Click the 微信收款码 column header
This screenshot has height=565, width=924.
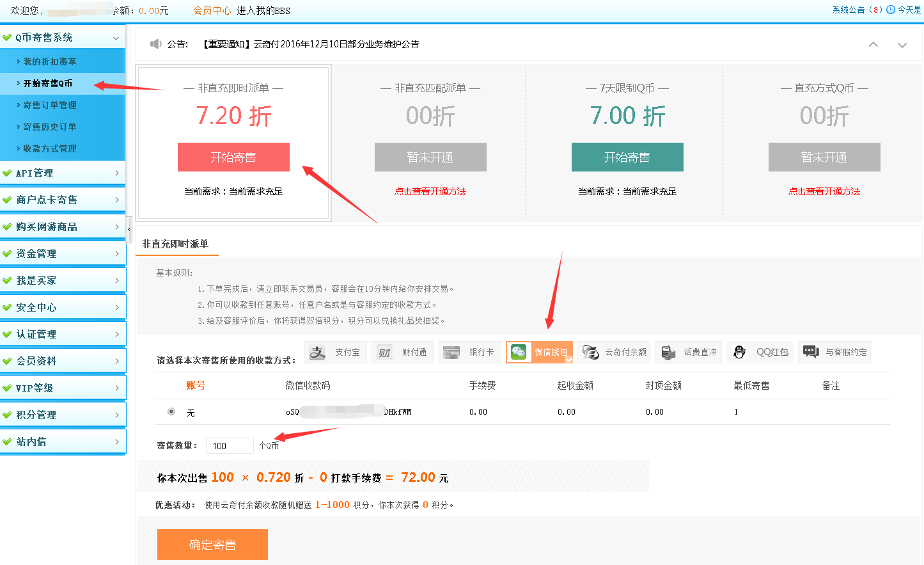[308, 385]
